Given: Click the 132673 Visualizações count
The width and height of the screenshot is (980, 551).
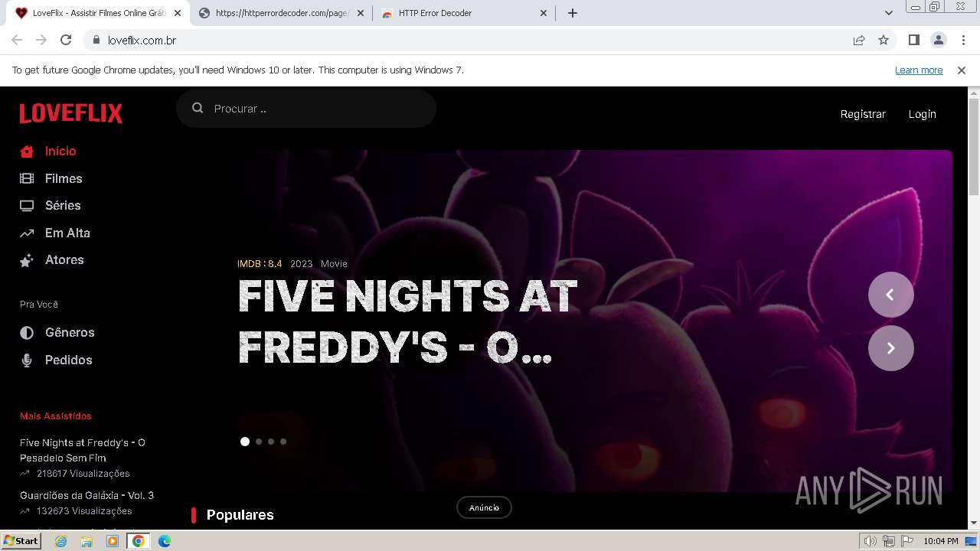Looking at the screenshot, I should (x=84, y=510).
